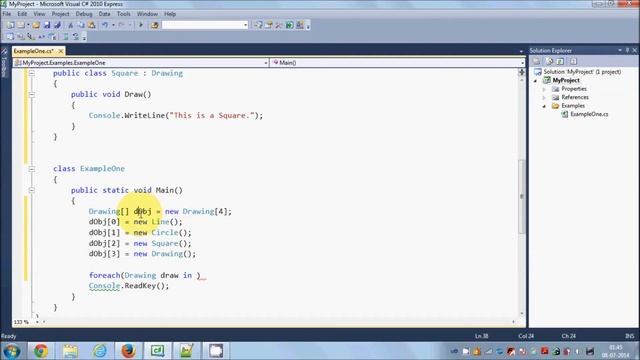Image resolution: width=640 pixels, height=360 pixels.
Task: Close the ExampleOne.cs tab
Action: 60,51
